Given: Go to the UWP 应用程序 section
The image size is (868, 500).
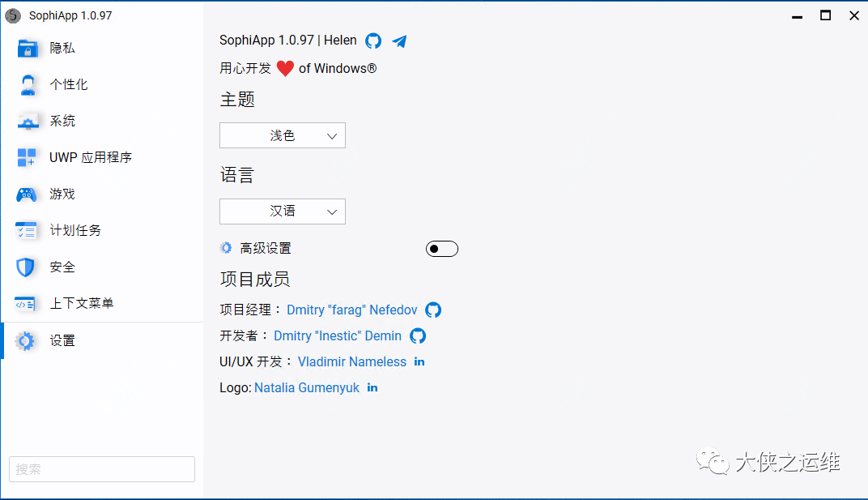Looking at the screenshot, I should [91, 157].
